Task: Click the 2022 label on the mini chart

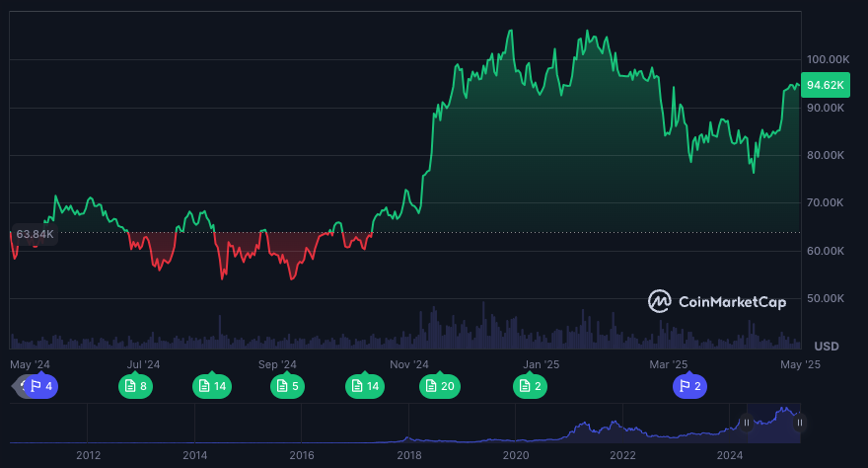Action: 622,455
